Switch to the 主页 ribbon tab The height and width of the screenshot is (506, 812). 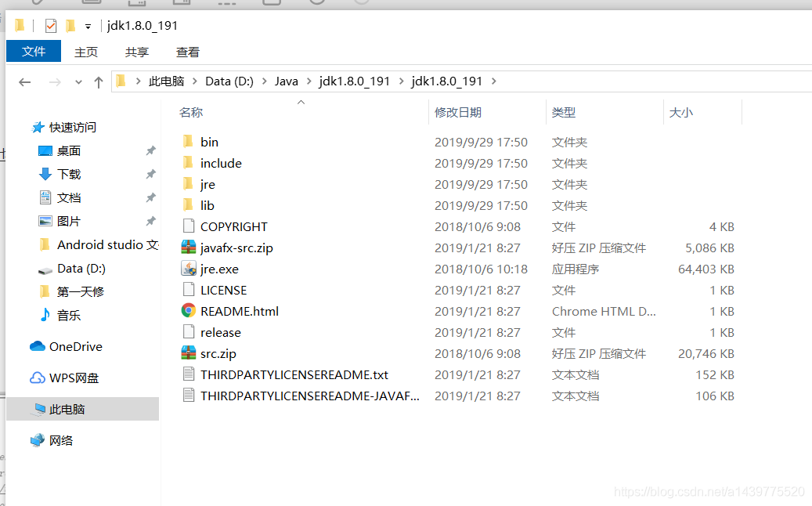click(x=86, y=52)
